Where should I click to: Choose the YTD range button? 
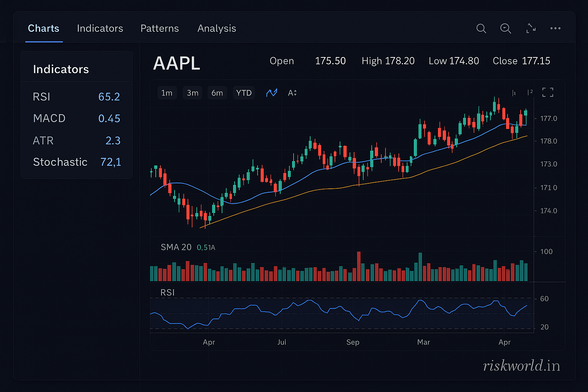click(244, 93)
